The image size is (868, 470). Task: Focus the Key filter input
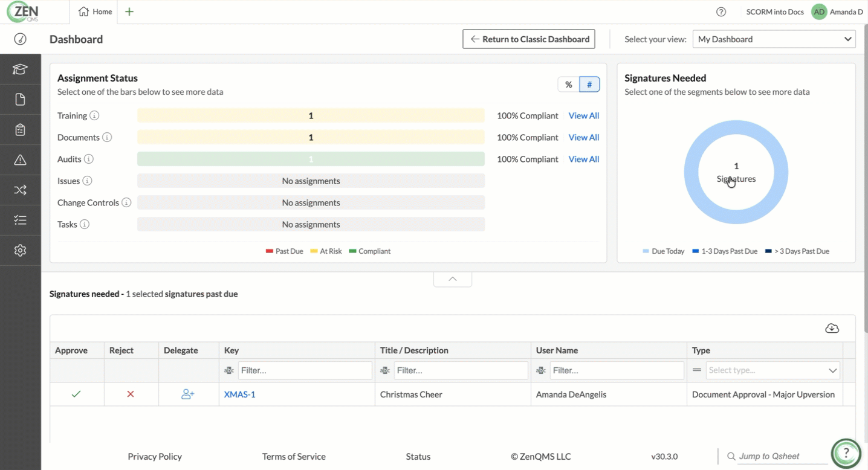coord(305,370)
